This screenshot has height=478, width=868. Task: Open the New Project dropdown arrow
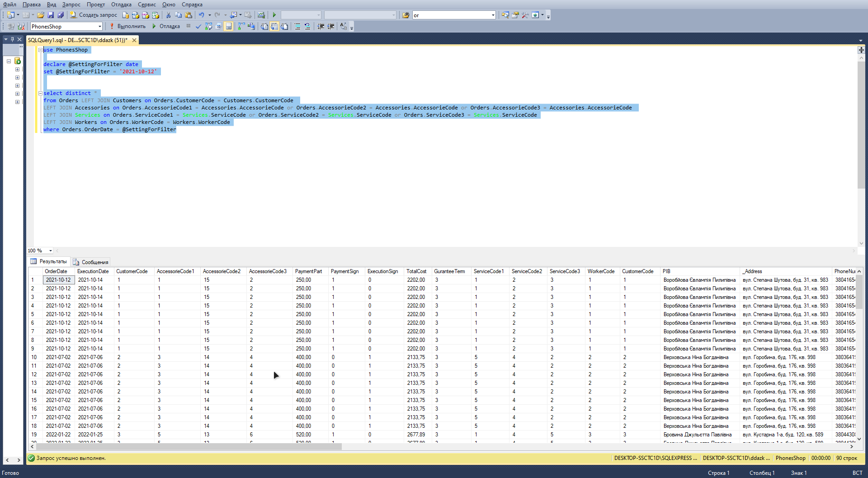coord(18,15)
